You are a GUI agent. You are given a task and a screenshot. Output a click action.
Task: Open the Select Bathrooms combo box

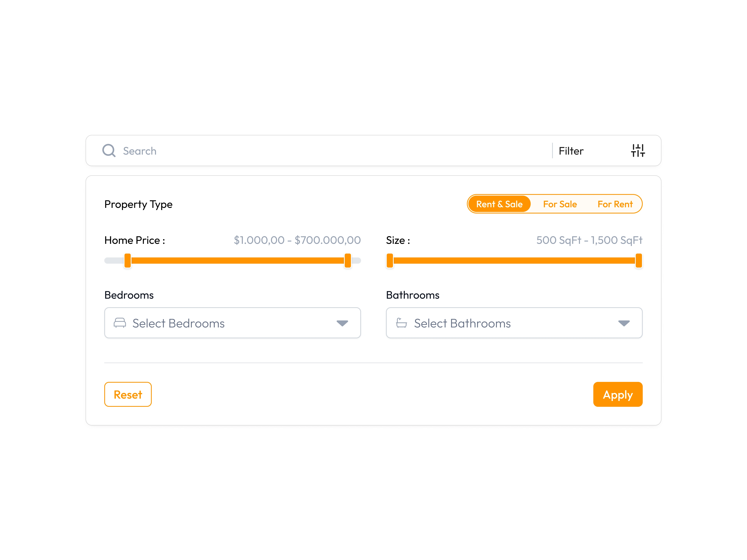pyautogui.click(x=514, y=323)
